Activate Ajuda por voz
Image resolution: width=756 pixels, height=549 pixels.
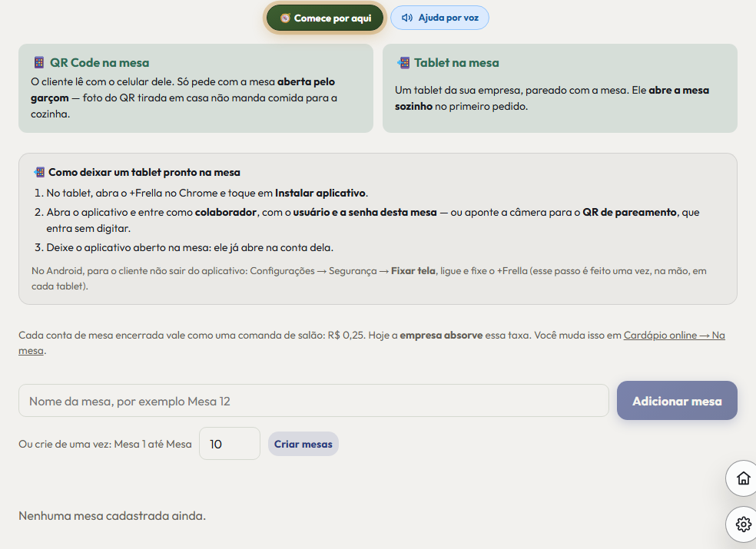[x=439, y=18]
